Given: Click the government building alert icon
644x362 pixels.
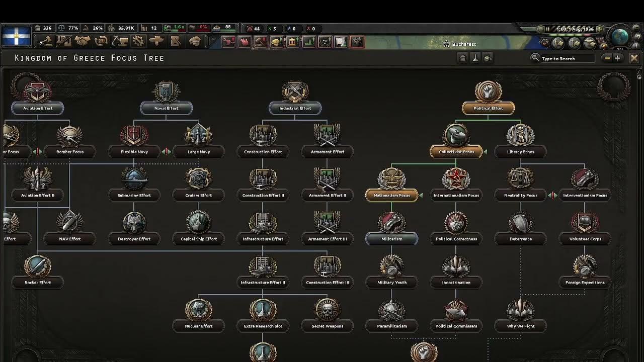Looking at the screenshot, I should coord(292,41).
